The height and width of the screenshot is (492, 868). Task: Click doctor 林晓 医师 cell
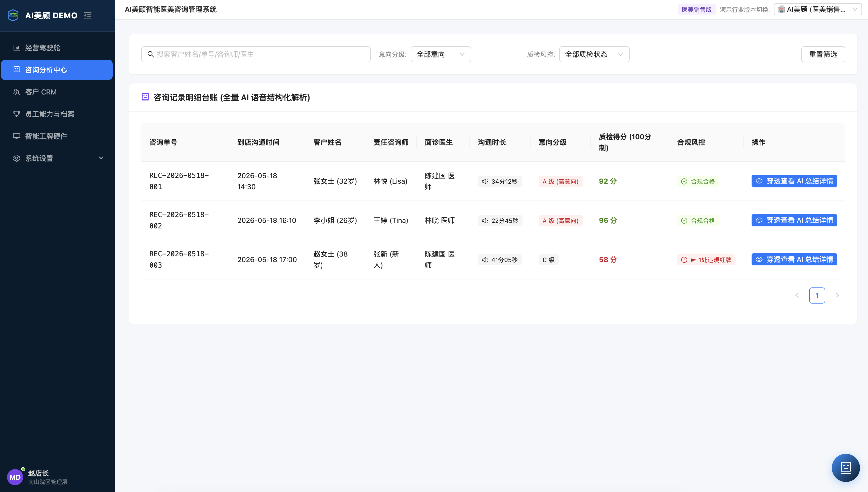coord(440,220)
